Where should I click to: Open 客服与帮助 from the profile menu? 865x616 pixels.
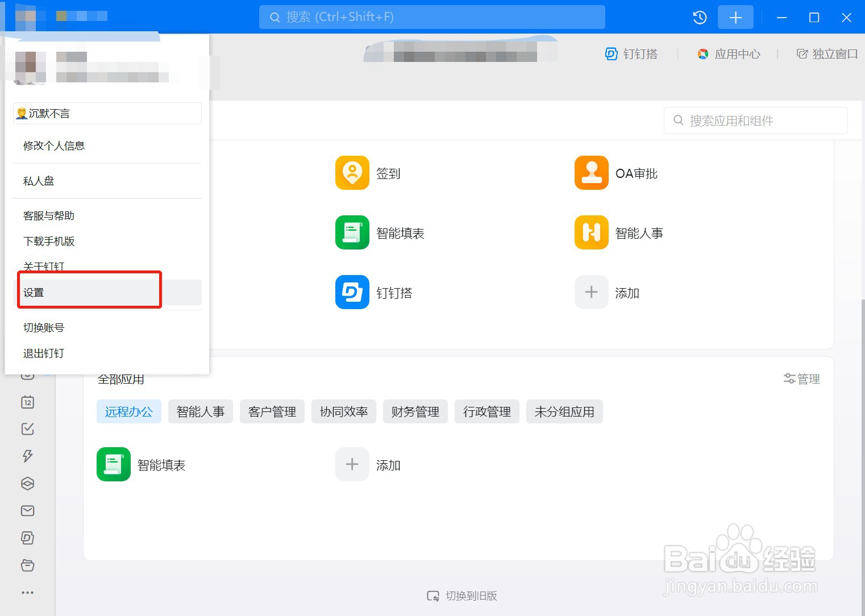click(x=107, y=216)
